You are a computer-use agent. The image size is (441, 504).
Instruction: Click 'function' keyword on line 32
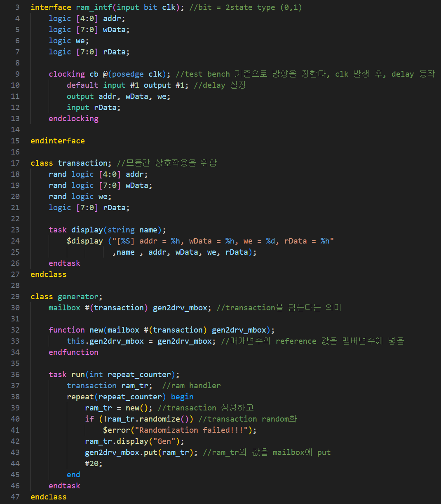tap(67, 330)
